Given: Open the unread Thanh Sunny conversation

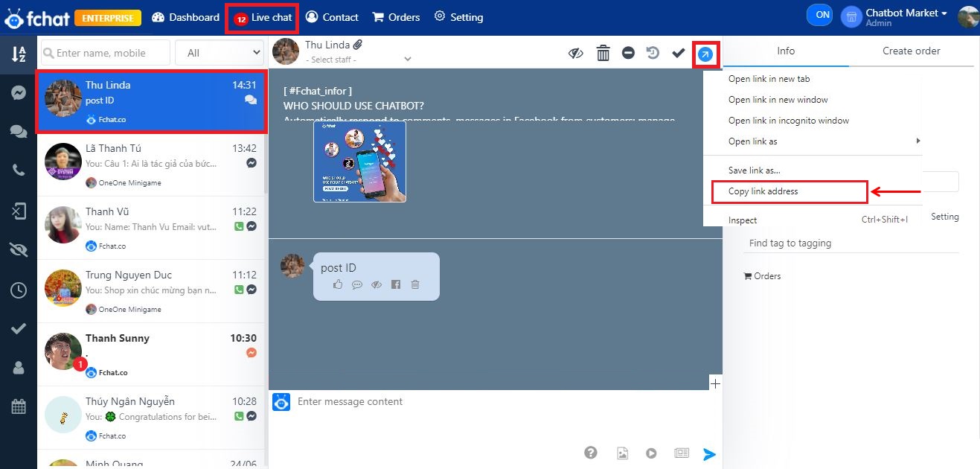Looking at the screenshot, I should point(151,354).
